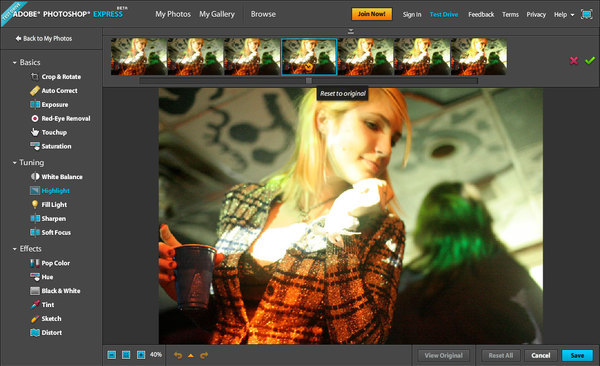Image resolution: width=600 pixels, height=366 pixels.
Task: Click the Sign In link
Action: coord(412,15)
